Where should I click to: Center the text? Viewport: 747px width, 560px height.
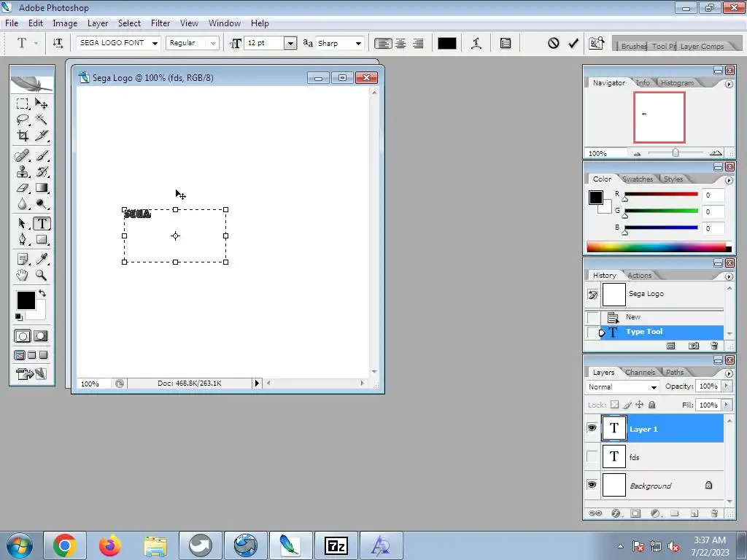click(x=401, y=43)
